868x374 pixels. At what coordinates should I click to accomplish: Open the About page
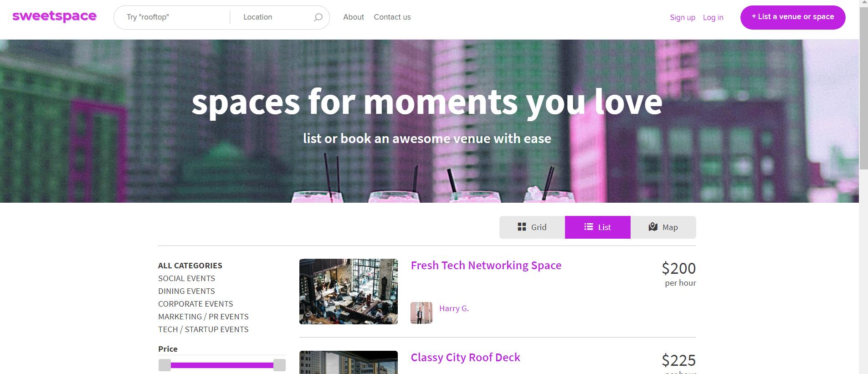(354, 17)
